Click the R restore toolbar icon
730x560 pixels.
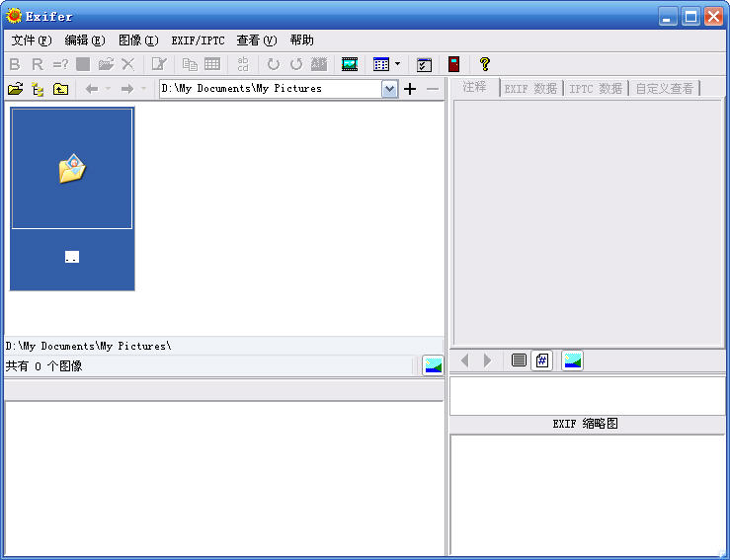pyautogui.click(x=38, y=64)
